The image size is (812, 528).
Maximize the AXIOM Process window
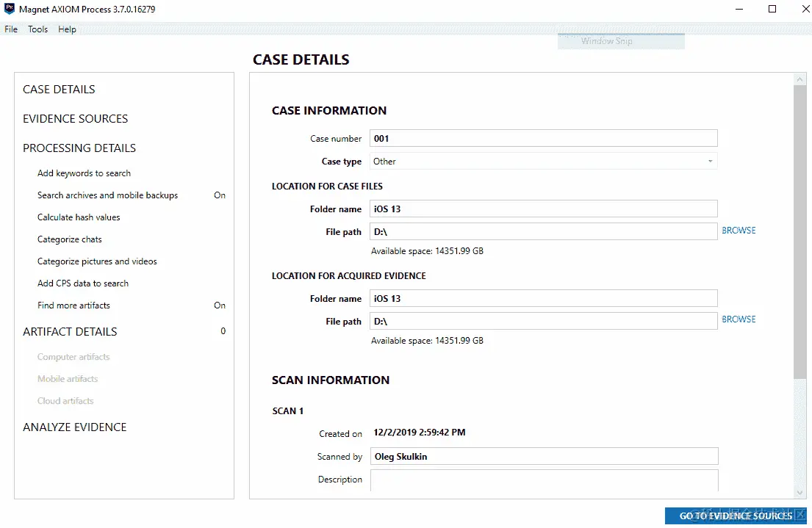pos(772,9)
